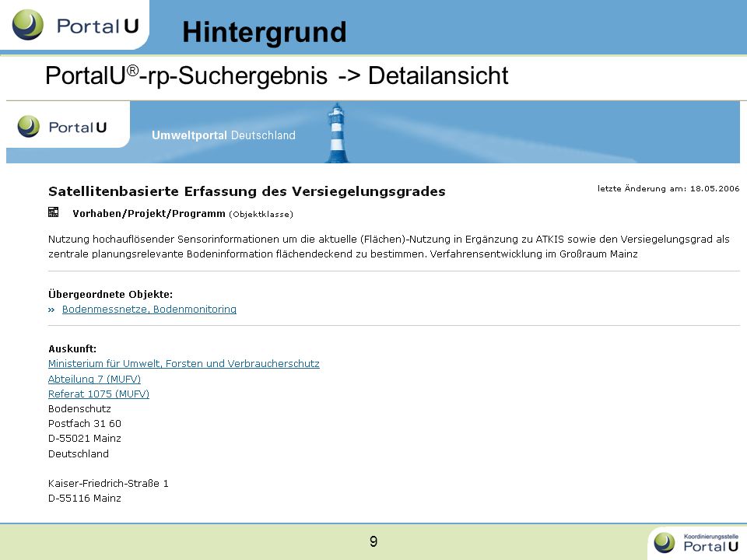Click the Deutschland address line
747x560 pixels.
pyautogui.click(x=79, y=453)
